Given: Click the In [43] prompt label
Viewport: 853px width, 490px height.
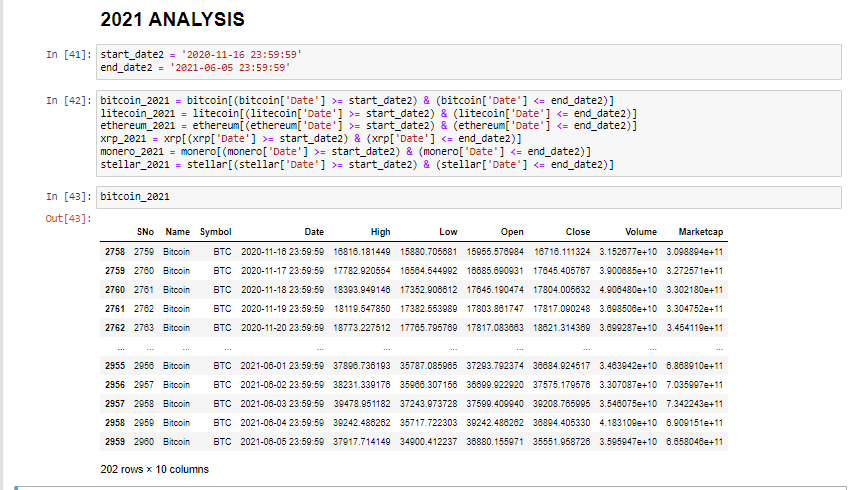Looking at the screenshot, I should tap(69, 197).
